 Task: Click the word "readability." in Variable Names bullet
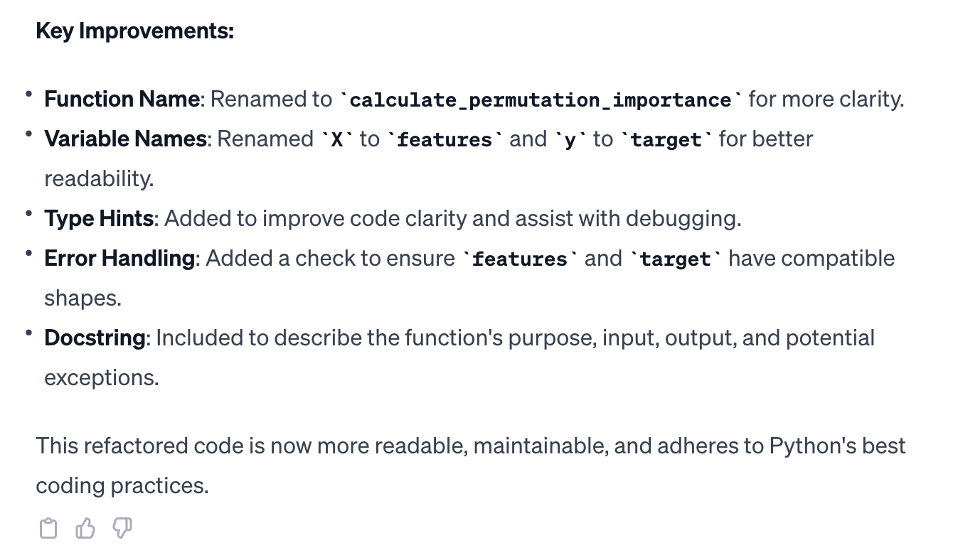coord(99,178)
